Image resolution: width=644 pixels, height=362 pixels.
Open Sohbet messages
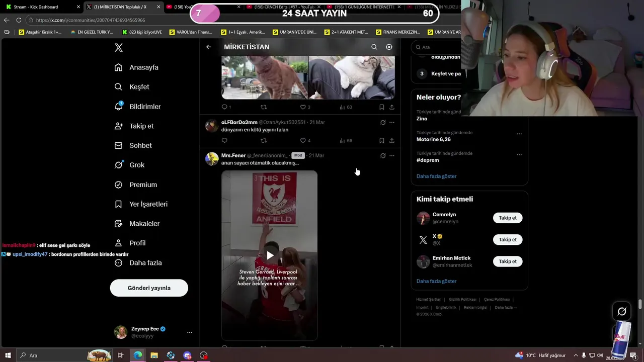133,145
